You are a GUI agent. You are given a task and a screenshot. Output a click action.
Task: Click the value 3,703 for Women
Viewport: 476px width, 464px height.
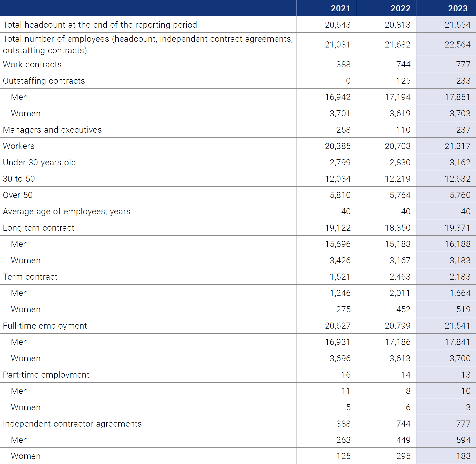pos(460,113)
